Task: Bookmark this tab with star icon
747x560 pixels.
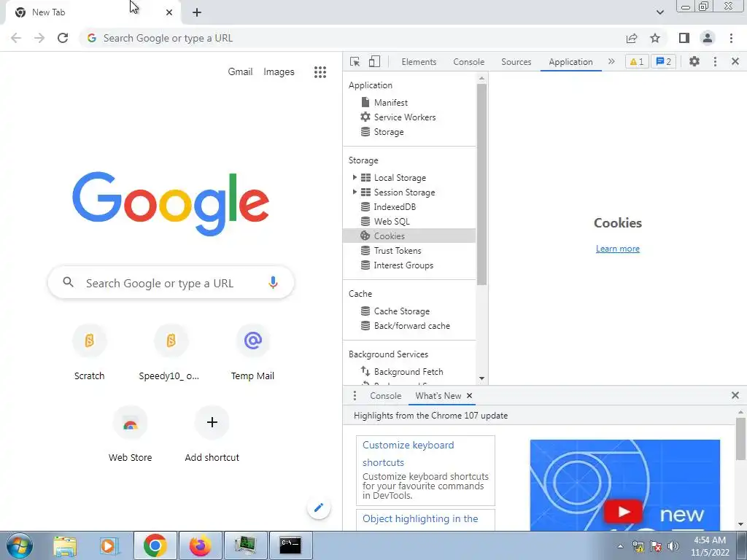Action: [655, 38]
